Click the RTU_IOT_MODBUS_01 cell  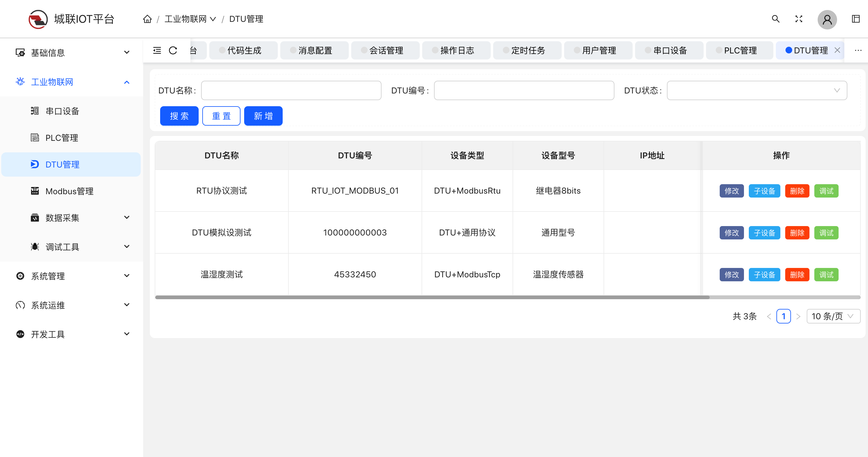355,191
